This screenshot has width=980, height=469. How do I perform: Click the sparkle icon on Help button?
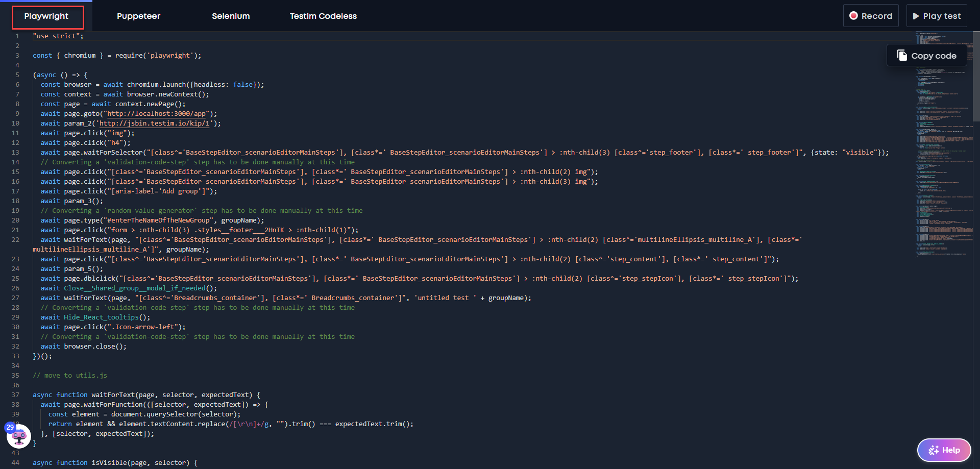934,450
